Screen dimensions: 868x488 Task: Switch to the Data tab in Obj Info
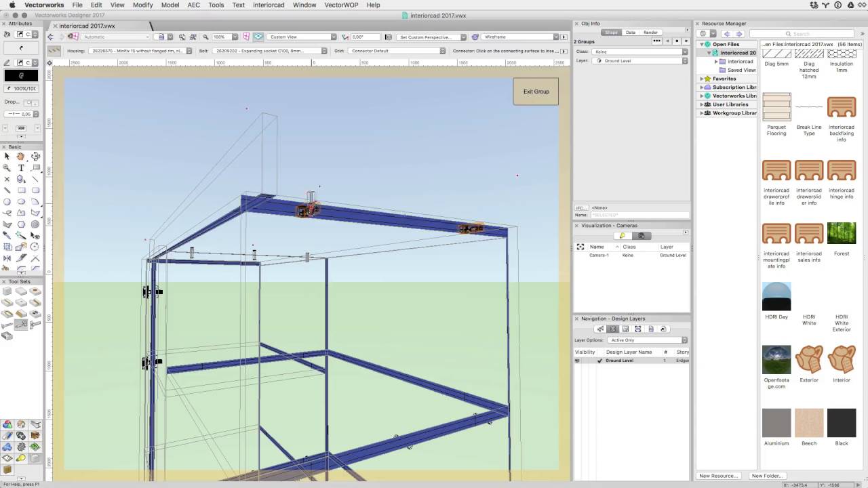click(x=631, y=33)
